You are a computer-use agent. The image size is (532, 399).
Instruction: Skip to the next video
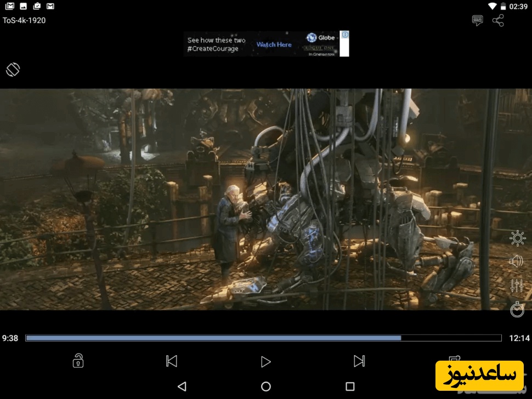359,361
